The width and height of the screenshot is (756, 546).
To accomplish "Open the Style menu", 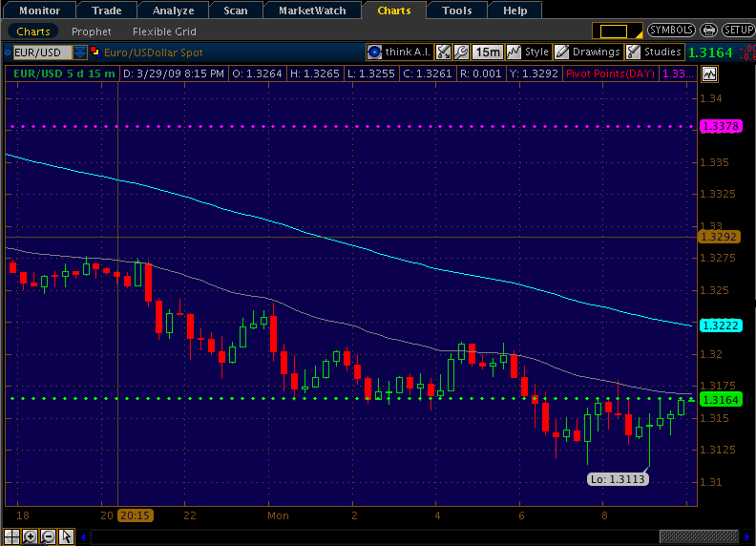I will coord(529,52).
